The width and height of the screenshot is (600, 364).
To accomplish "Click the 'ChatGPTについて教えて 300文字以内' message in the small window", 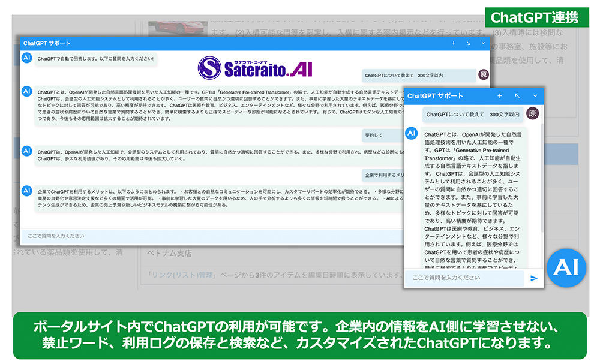I will coord(473,115).
